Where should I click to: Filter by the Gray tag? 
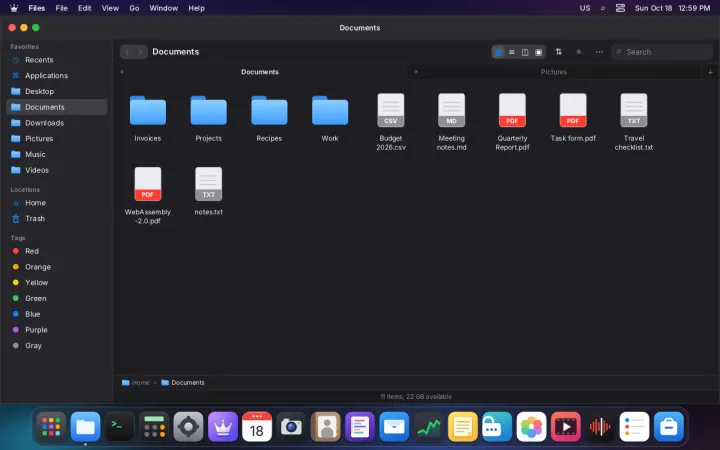[x=56, y=346]
